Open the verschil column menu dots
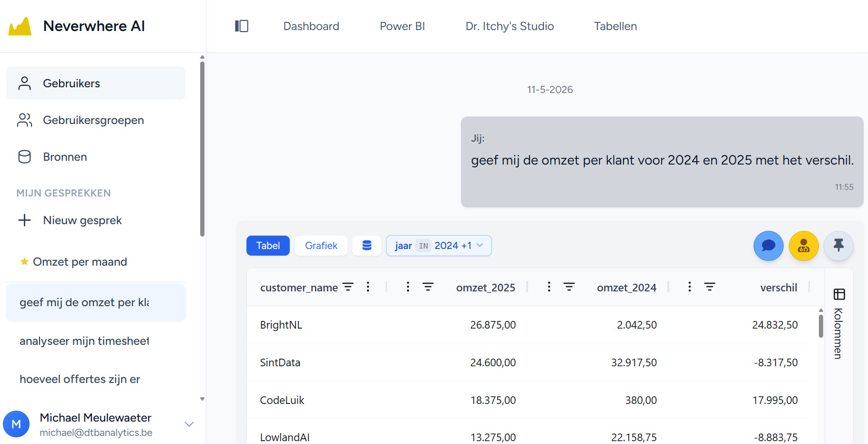This screenshot has width=868, height=444. 690,287
